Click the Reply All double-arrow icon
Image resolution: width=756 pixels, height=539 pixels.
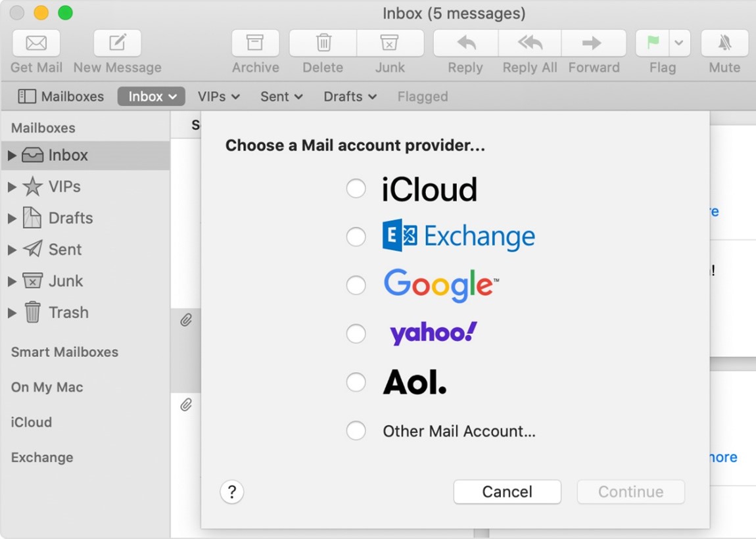[529, 43]
